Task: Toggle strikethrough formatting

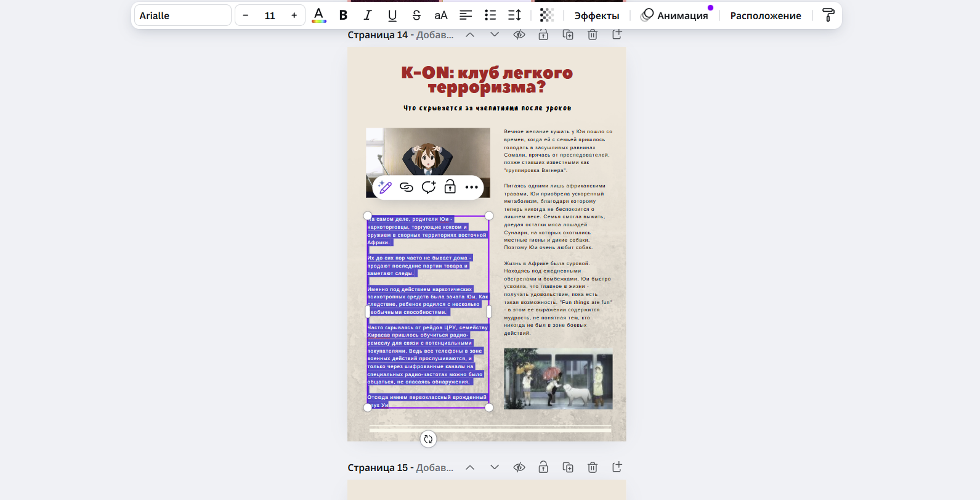Action: (x=416, y=15)
